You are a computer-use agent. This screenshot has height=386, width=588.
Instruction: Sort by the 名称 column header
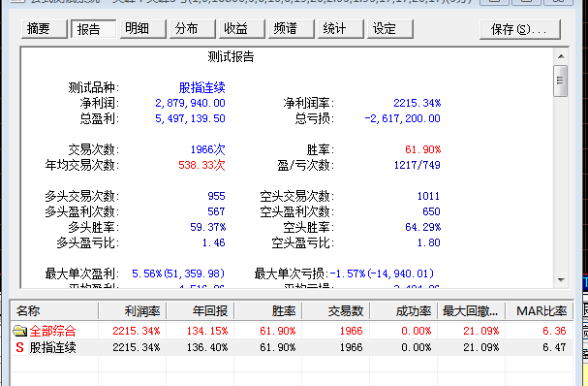coord(54,311)
